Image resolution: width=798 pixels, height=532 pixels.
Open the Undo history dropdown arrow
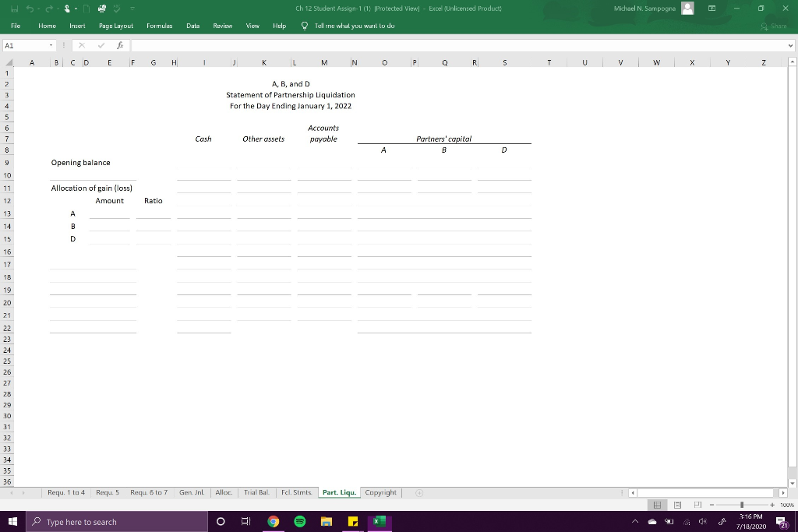point(38,9)
